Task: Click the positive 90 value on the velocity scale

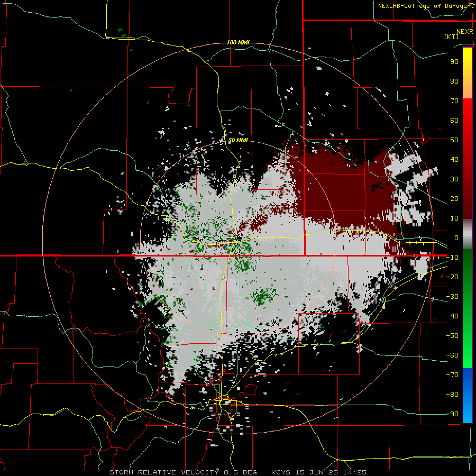Action: (x=454, y=62)
